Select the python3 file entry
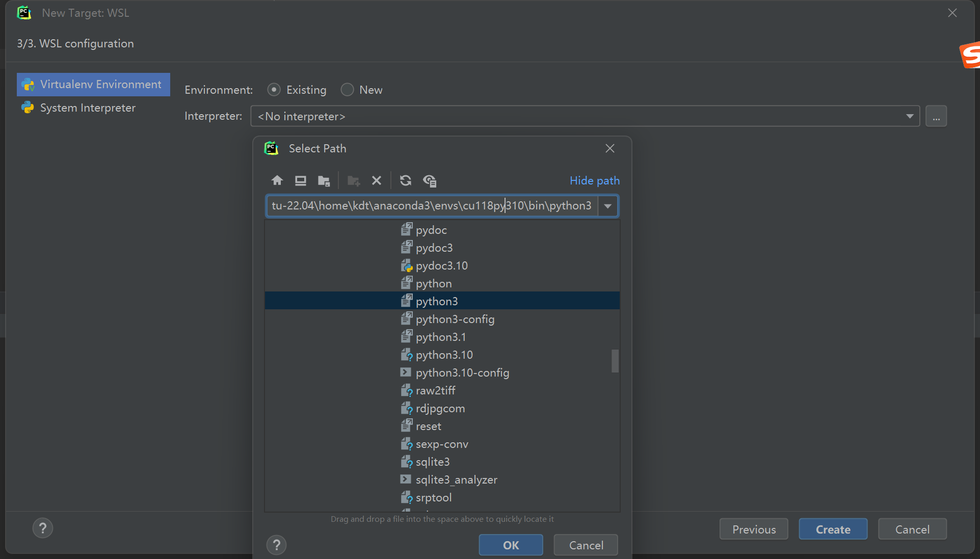This screenshot has height=559, width=980. 442,301
